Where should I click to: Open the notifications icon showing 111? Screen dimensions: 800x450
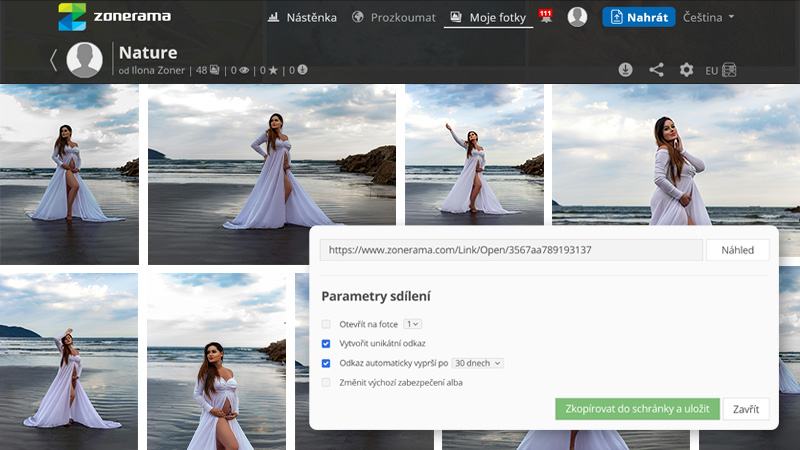click(x=545, y=16)
